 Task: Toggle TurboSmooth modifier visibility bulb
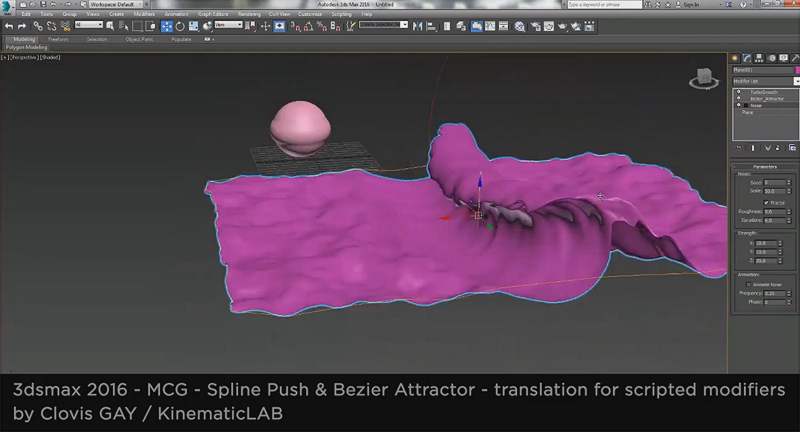point(738,92)
